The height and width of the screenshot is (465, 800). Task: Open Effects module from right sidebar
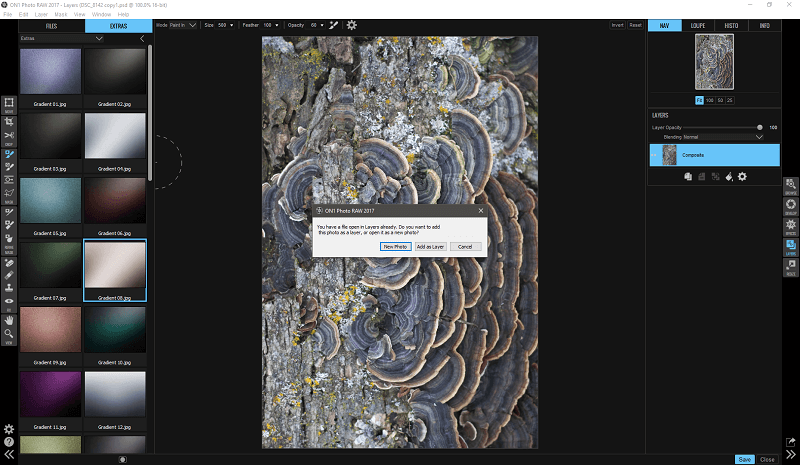pos(791,226)
